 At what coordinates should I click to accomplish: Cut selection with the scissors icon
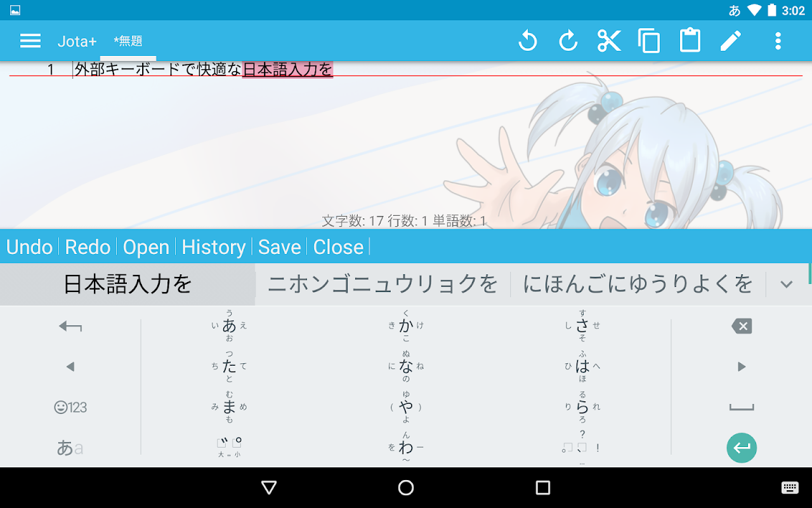[x=609, y=41]
